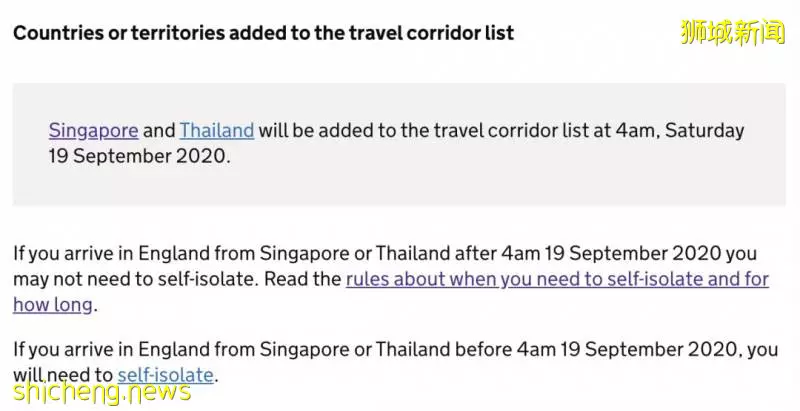Click the 狮城新闻 yellow watermark logo
The height and width of the screenshot is (411, 800).
733,32
